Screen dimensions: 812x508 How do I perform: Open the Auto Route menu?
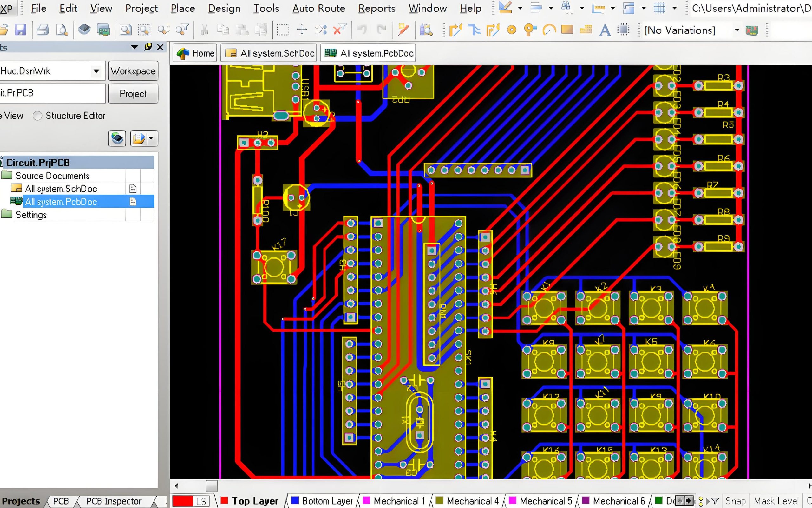click(318, 8)
